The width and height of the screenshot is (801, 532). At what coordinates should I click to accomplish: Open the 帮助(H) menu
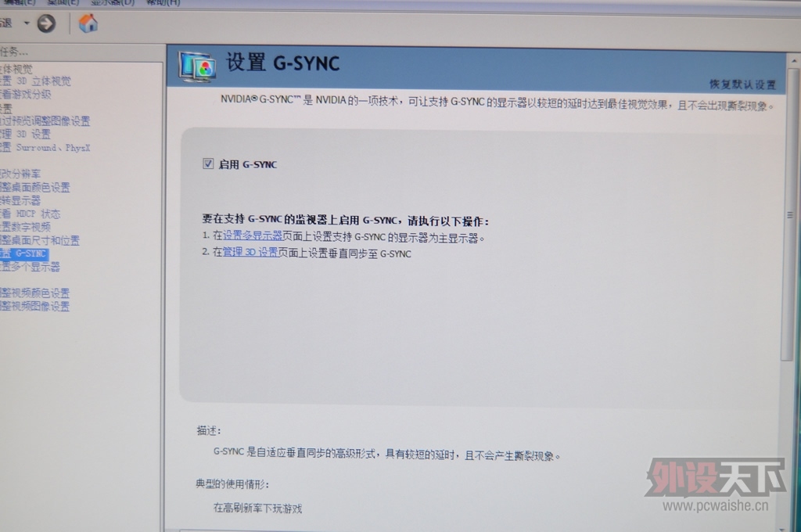163,2
